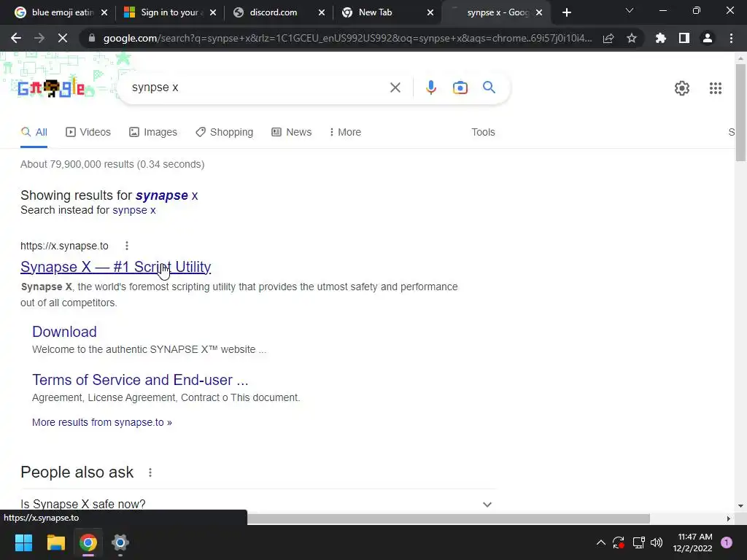The width and height of the screenshot is (747, 560).
Task: Select the Videos results filter
Action: tap(88, 132)
